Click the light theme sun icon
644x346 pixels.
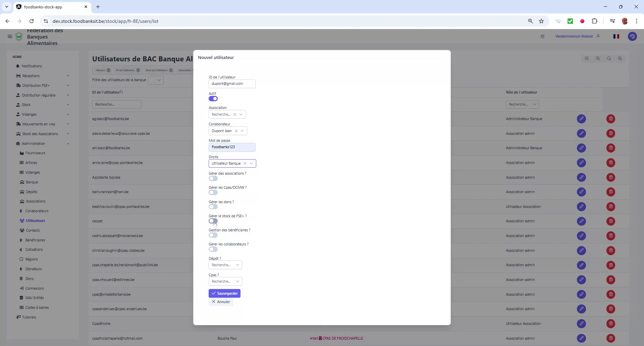(x=542, y=36)
